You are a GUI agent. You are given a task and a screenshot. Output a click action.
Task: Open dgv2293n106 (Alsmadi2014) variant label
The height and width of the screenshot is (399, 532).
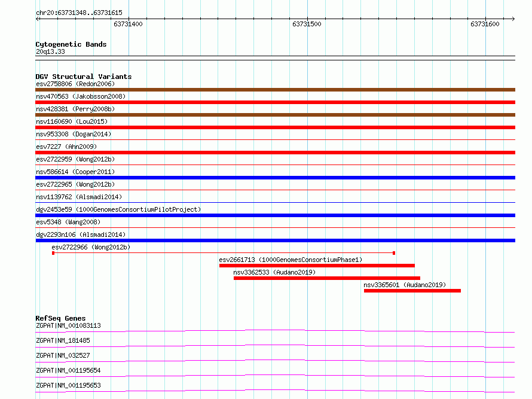[x=81, y=234]
